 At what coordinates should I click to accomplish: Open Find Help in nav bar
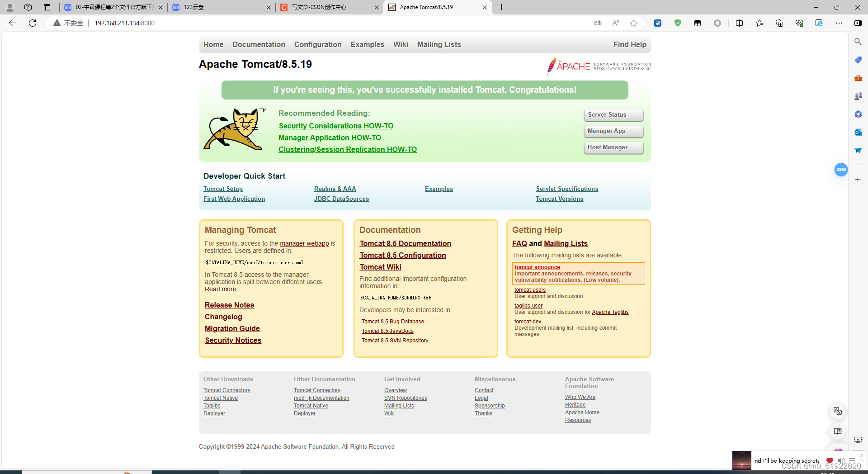(x=630, y=44)
